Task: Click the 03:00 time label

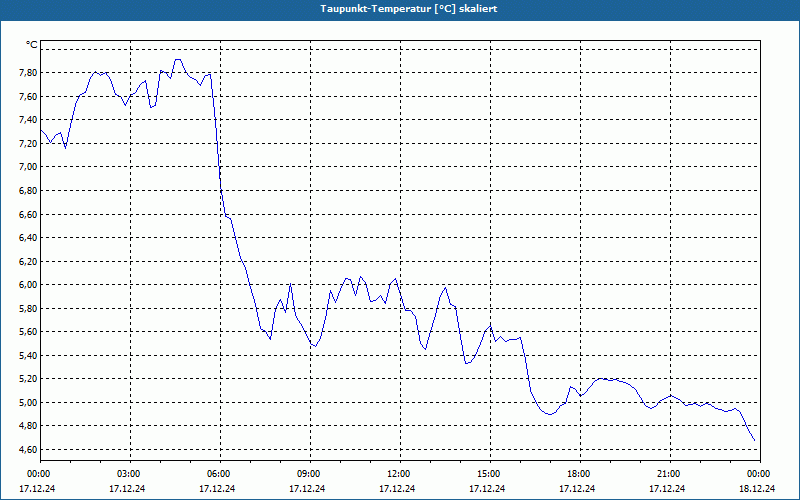Action: point(128,474)
